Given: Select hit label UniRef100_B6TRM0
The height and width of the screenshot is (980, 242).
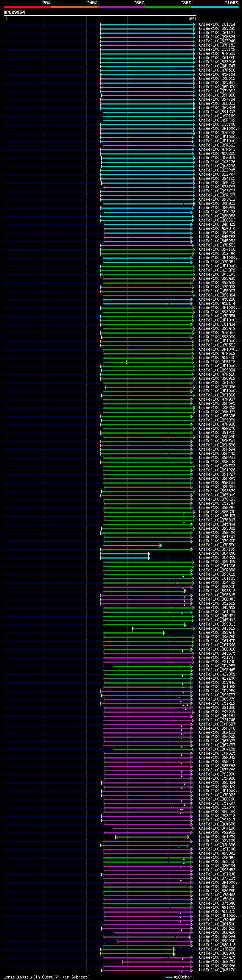Looking at the screenshot, I should (x=217, y=837).
